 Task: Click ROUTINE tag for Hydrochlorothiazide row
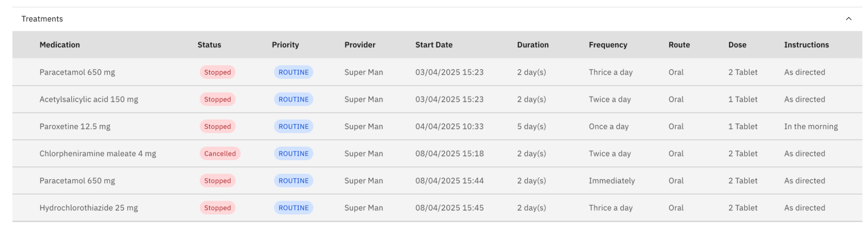pos(293,208)
